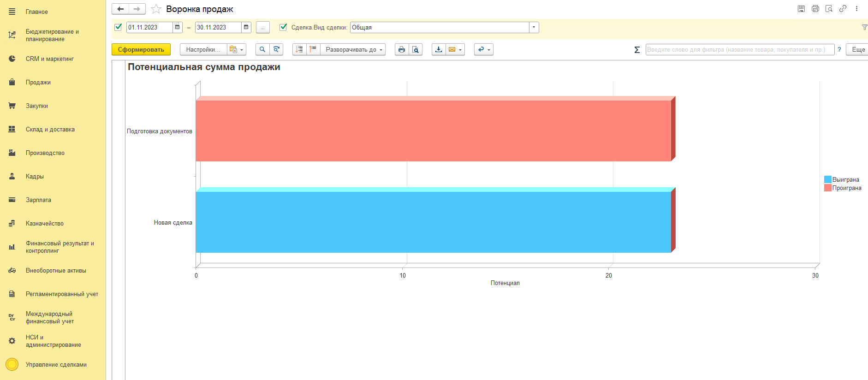Click the magnifier Find button in the toolbar
The width and height of the screenshot is (868, 380).
[262, 49]
